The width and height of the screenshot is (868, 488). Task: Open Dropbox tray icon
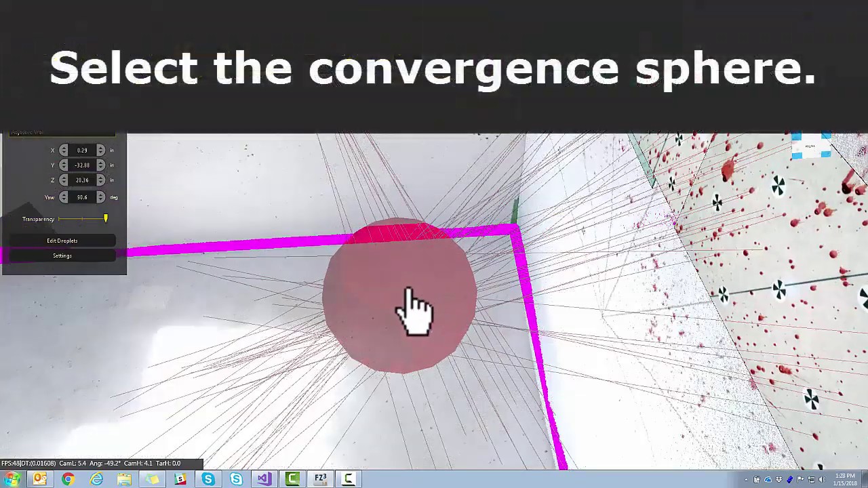click(779, 480)
